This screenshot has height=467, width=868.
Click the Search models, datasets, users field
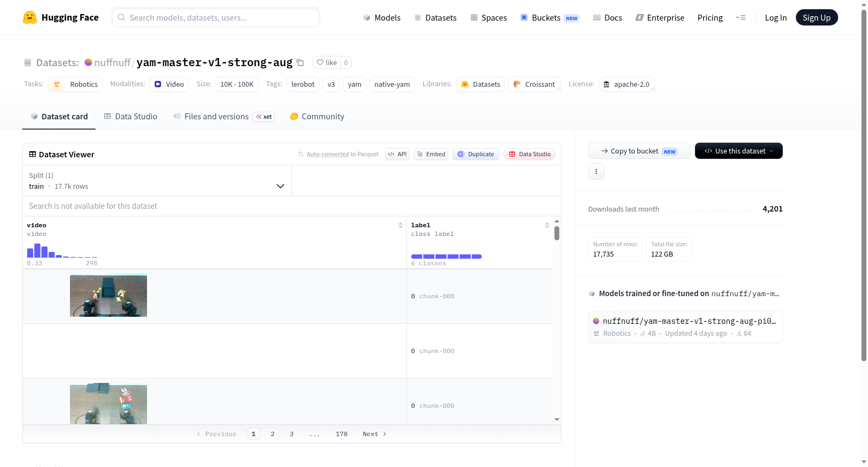(216, 17)
